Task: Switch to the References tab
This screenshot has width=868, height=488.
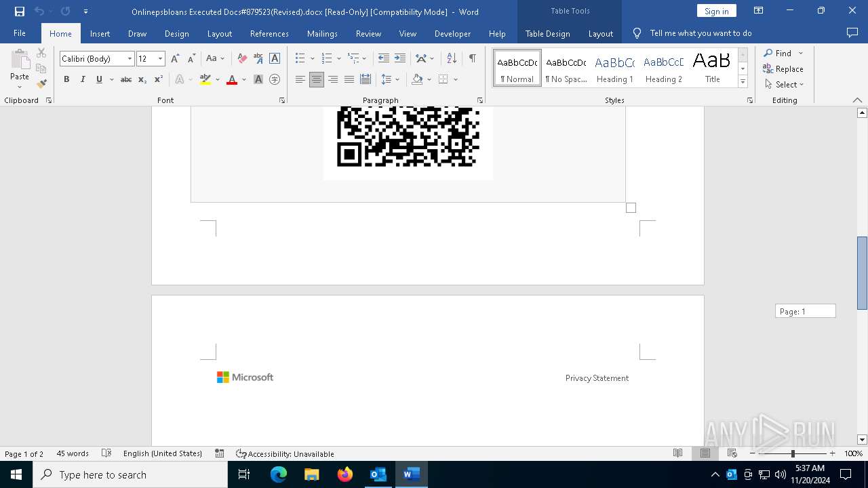Action: click(x=269, y=33)
